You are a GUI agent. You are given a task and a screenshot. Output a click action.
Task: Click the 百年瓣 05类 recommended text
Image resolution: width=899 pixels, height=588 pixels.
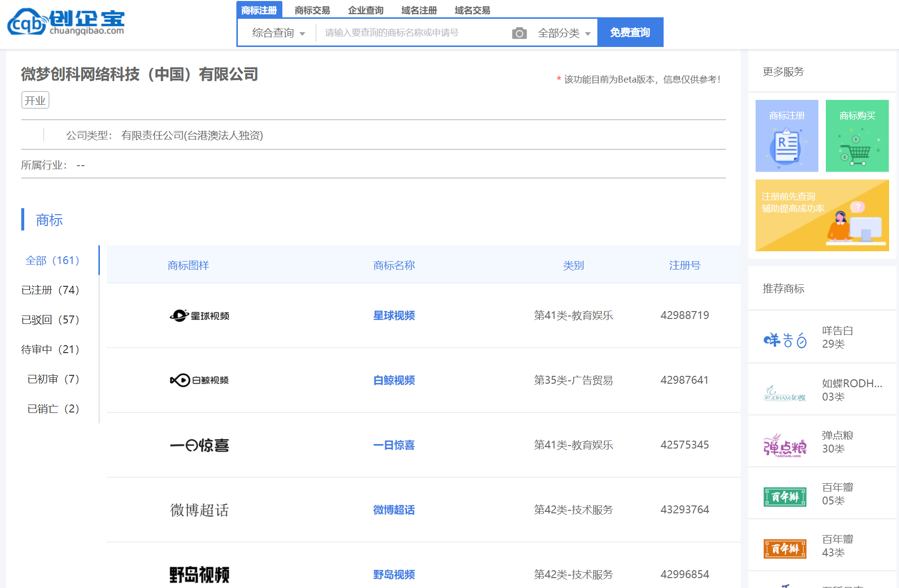838,494
